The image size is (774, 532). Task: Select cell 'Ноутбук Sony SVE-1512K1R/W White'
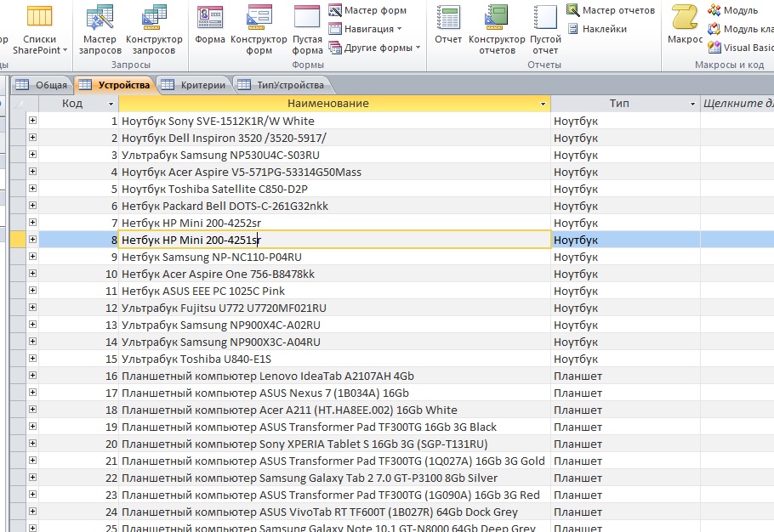click(x=334, y=121)
